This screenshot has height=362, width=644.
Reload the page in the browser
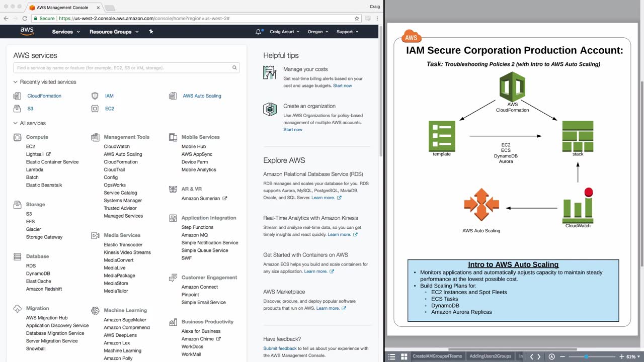coord(25,19)
